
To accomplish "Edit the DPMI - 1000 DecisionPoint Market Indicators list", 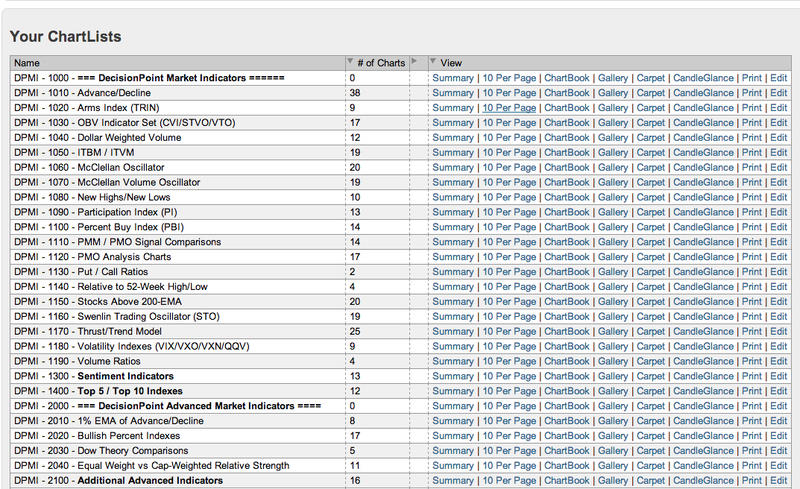I will [x=779, y=78].
